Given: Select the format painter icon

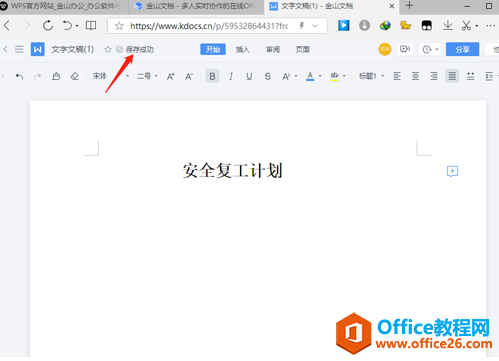Looking at the screenshot, I should coord(56,76).
